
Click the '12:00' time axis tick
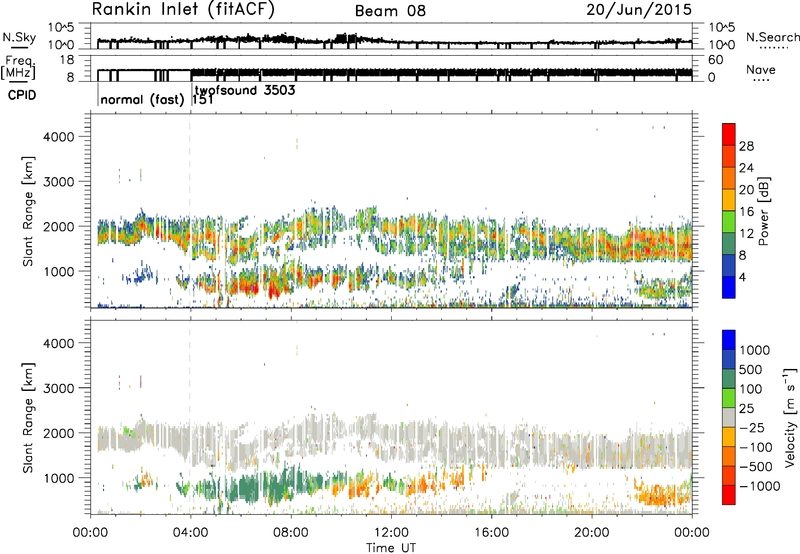pyautogui.click(x=391, y=533)
